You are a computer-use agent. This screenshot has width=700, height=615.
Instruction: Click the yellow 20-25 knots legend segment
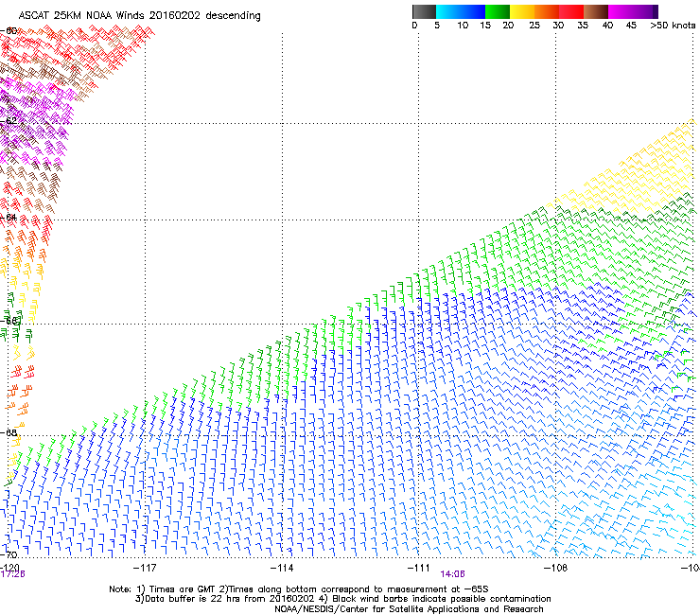point(522,11)
